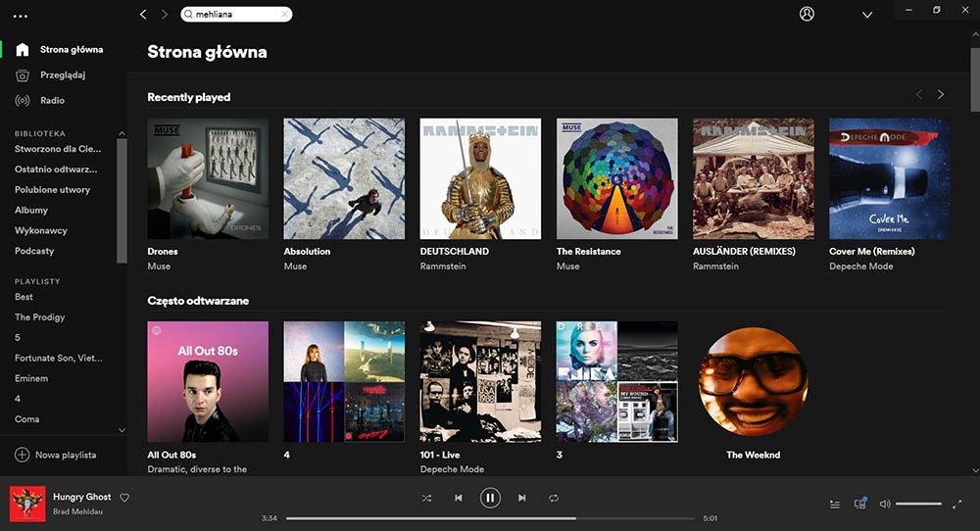Skip to previous track

(458, 498)
